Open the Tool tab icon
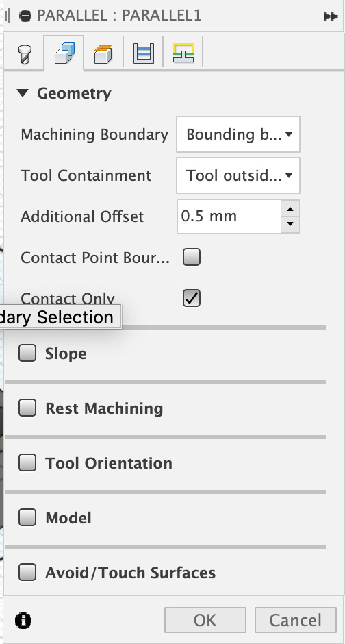345x644 pixels. [x=25, y=54]
